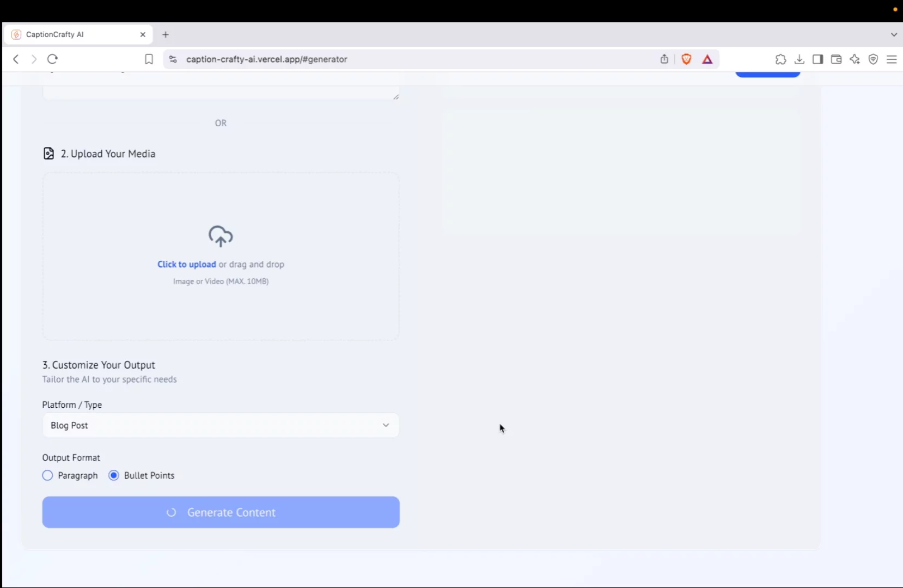903x588 pixels.
Task: Select the Bullet Points radio button
Action: 114,475
